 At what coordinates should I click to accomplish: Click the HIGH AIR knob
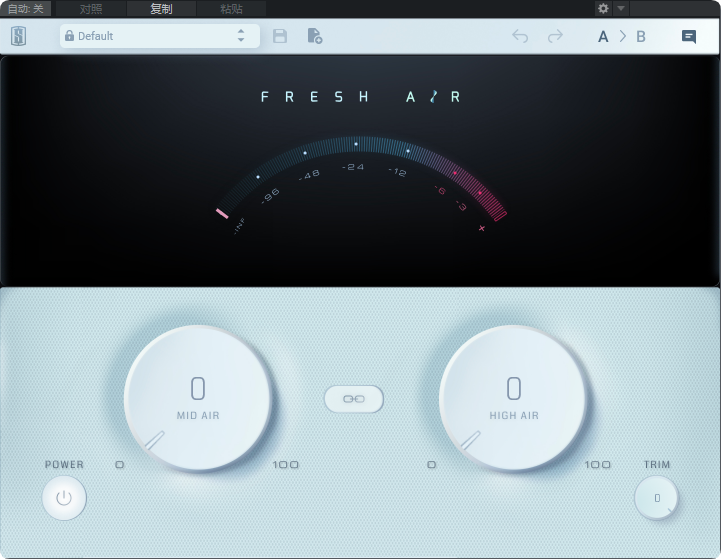[x=513, y=399]
